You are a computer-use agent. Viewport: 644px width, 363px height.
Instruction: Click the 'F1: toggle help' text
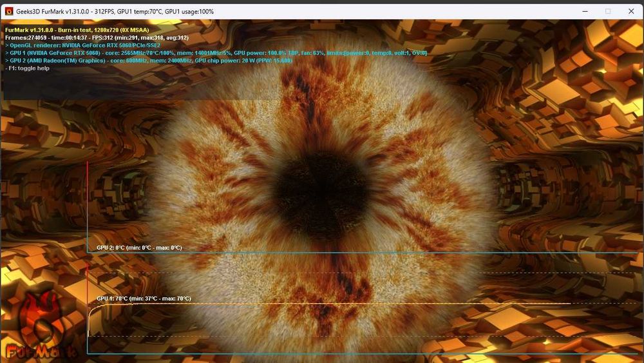(x=27, y=68)
